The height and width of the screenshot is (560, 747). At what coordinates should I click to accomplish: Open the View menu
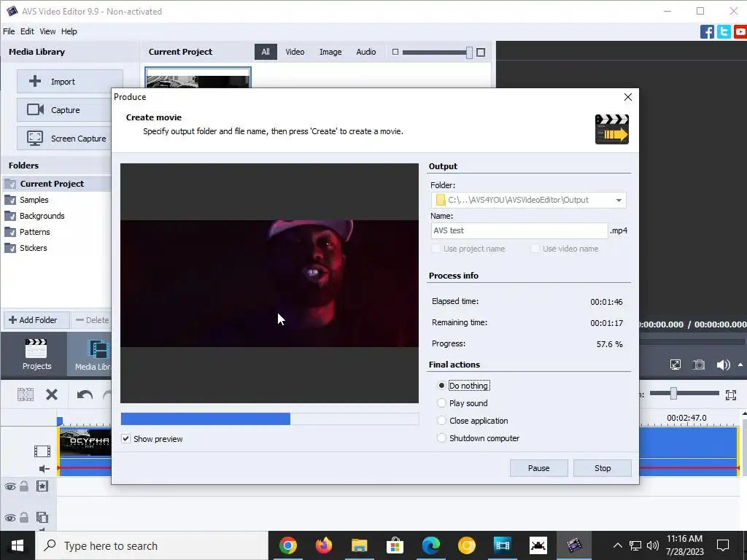pos(47,31)
